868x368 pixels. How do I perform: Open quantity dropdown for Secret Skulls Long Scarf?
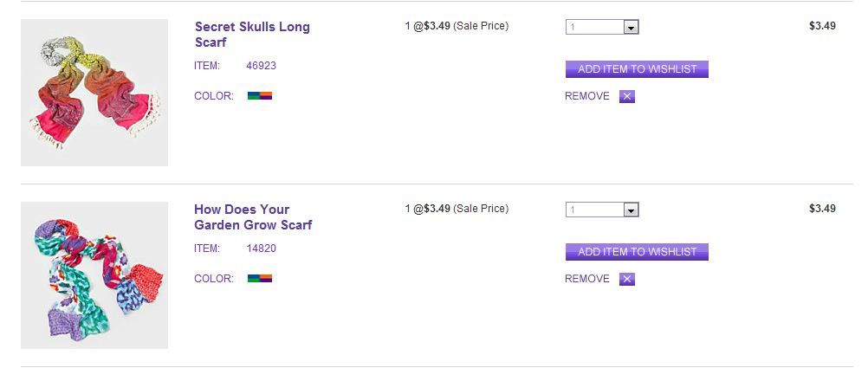(x=632, y=27)
